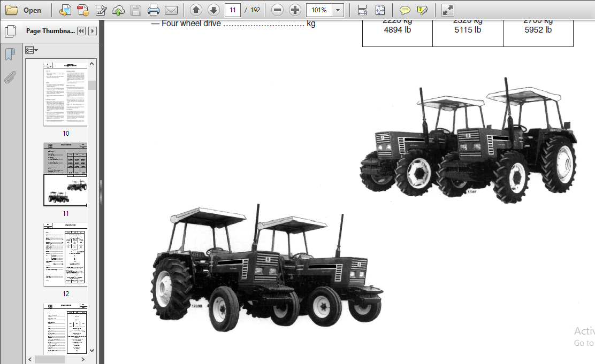Click the Email envelope icon

(x=171, y=10)
